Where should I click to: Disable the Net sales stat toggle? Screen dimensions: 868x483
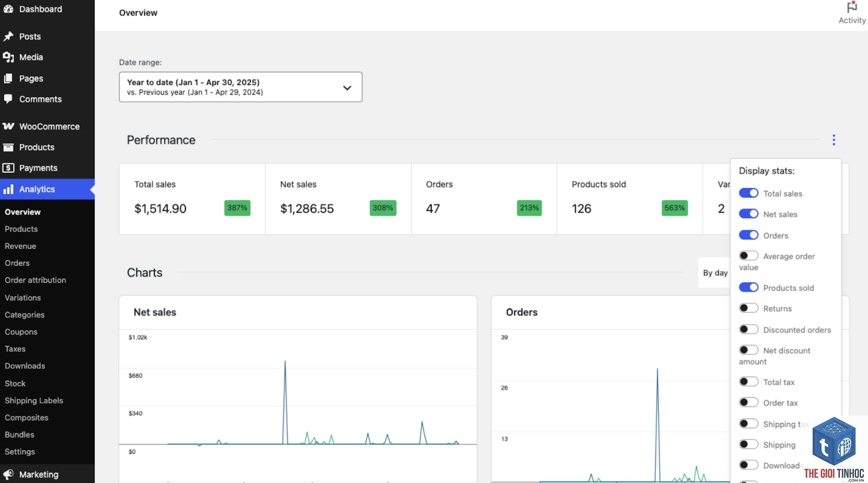click(749, 214)
